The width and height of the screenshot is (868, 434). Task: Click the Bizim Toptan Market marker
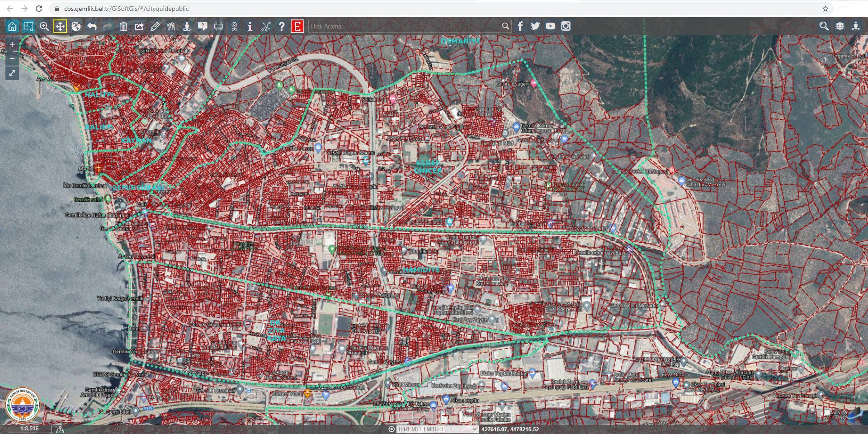(x=532, y=373)
